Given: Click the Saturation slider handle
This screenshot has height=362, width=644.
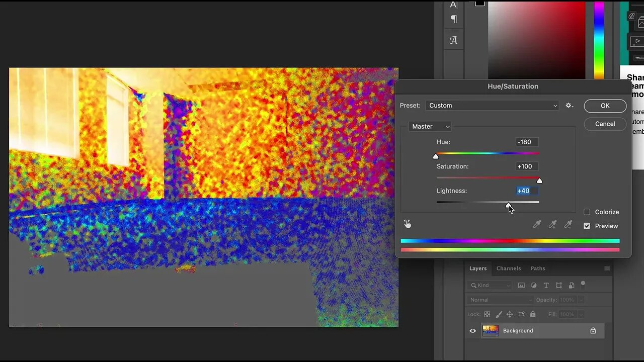Looking at the screenshot, I should [539, 180].
